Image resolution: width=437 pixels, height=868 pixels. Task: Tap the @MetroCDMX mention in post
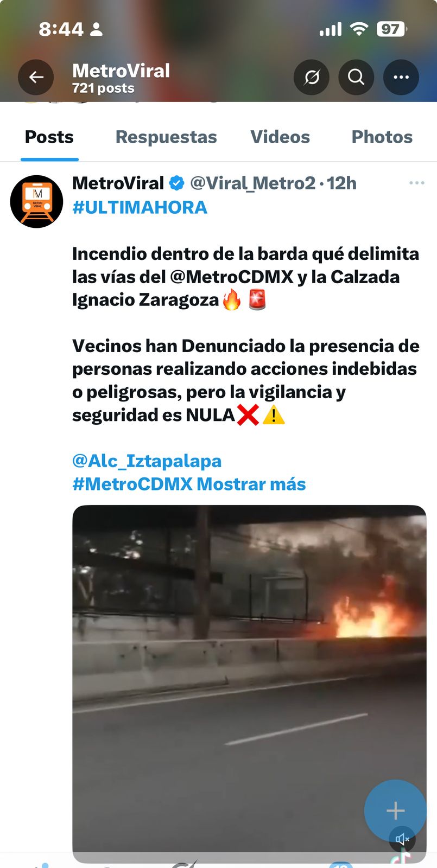click(x=232, y=277)
